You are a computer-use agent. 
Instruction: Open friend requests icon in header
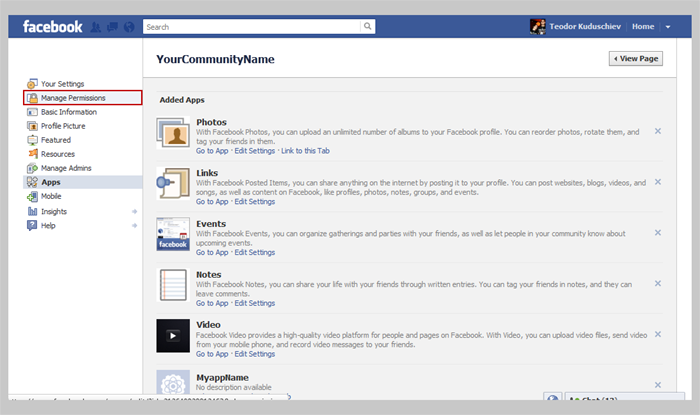coord(96,27)
